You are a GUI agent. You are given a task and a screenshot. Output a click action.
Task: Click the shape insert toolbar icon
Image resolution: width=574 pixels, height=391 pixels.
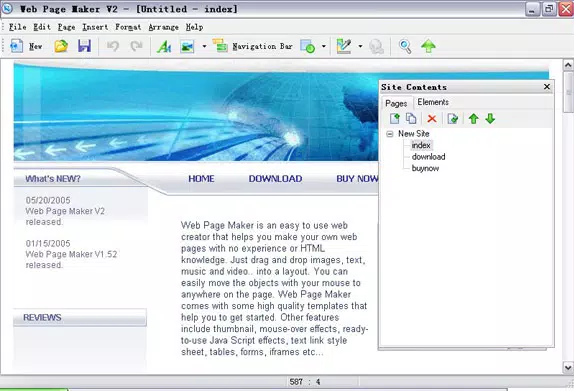click(x=308, y=46)
